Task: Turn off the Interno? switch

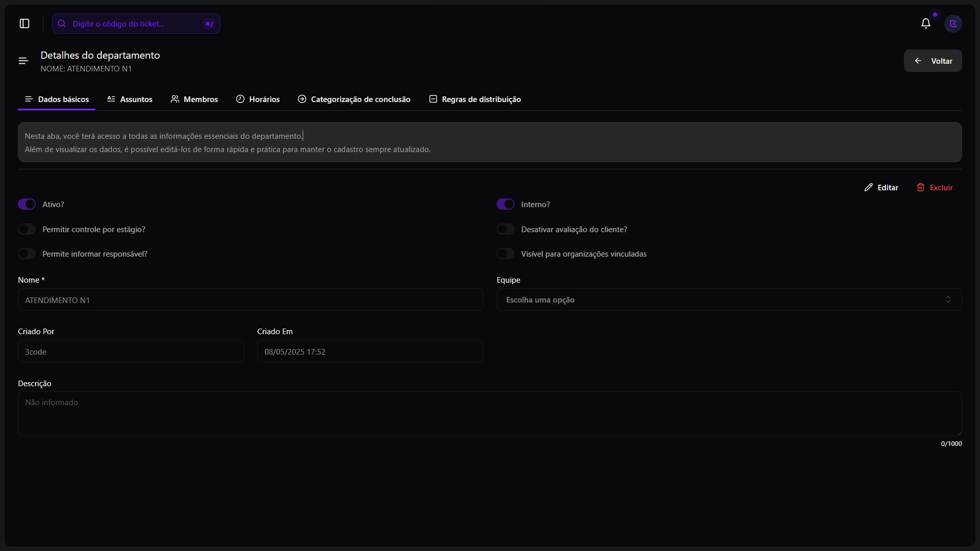Action: tap(505, 204)
